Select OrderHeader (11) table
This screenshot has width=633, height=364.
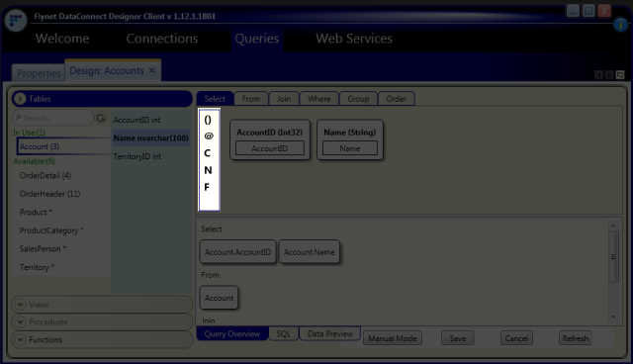click(49, 194)
